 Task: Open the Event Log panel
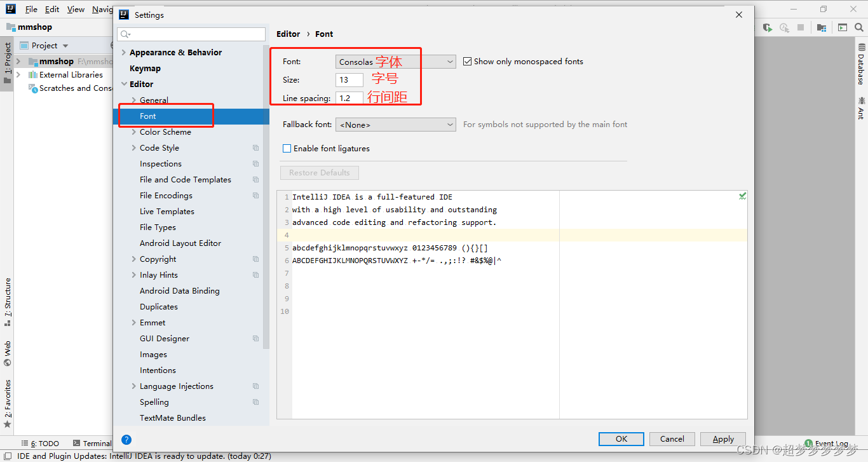click(x=826, y=444)
